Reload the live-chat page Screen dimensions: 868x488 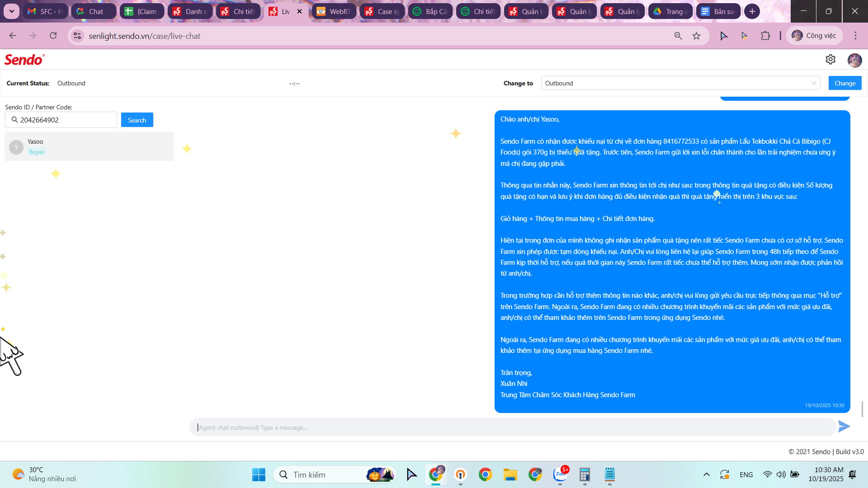(x=53, y=36)
